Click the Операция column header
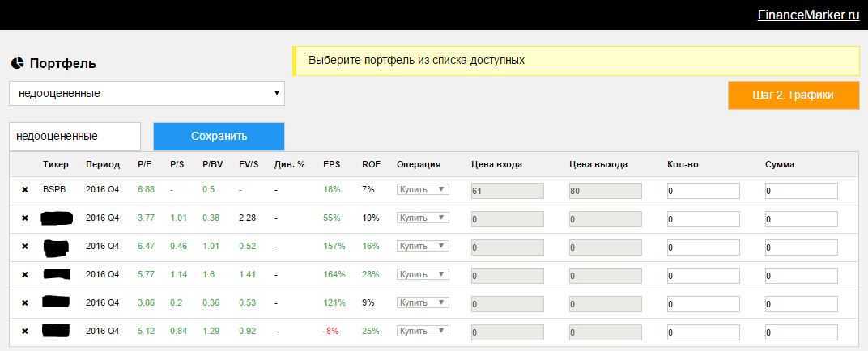 coord(419,165)
